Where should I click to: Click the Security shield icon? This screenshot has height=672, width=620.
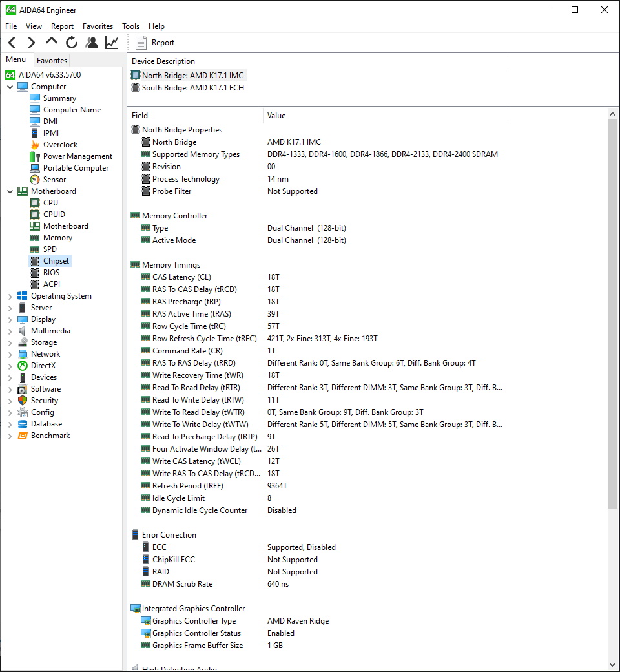tap(23, 401)
